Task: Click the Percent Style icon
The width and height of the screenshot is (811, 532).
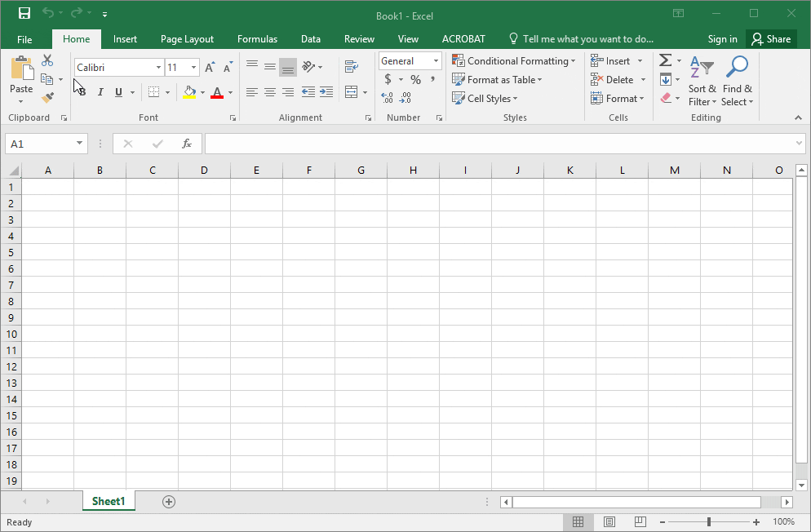Action: pyautogui.click(x=414, y=80)
